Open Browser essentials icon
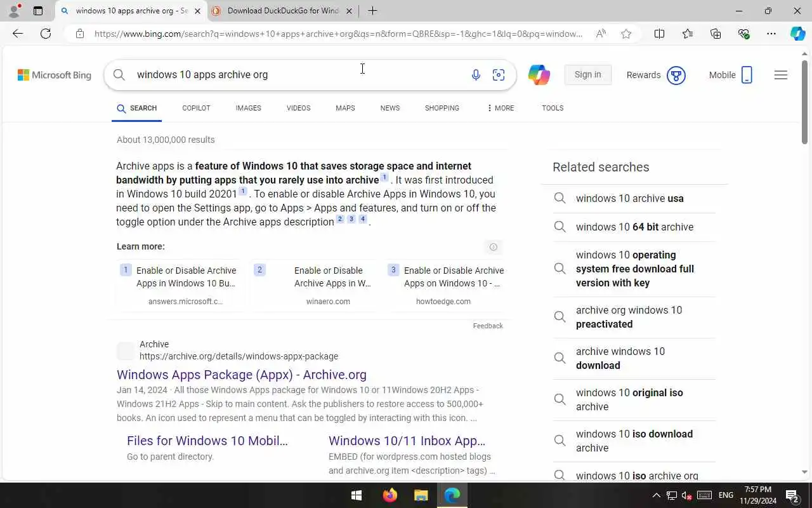The image size is (812, 508). tap(743, 34)
